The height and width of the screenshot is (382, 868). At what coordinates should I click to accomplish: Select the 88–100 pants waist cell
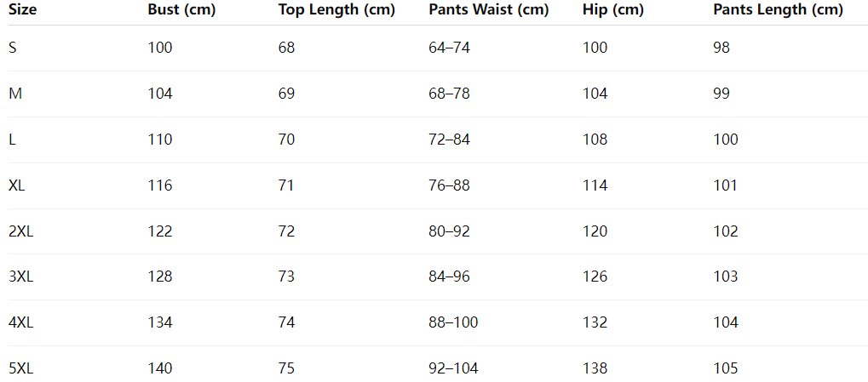pyautogui.click(x=453, y=322)
